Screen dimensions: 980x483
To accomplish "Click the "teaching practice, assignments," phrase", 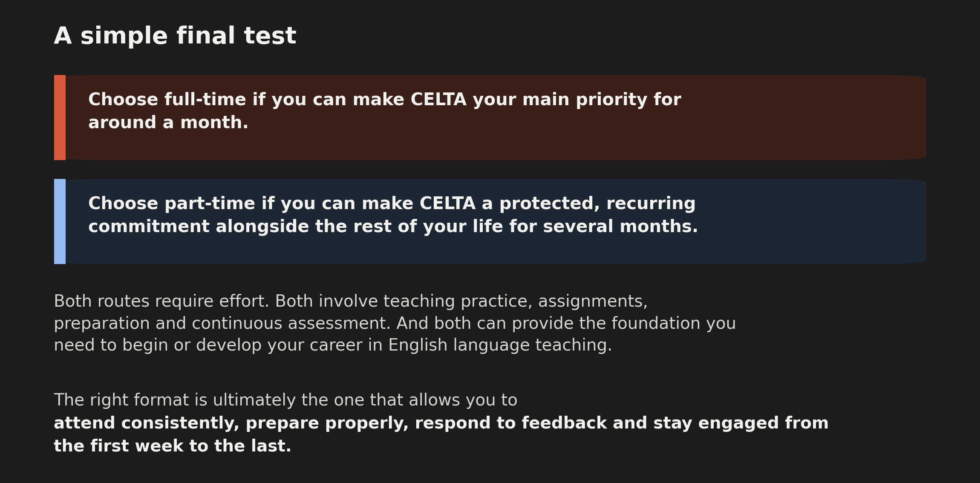I will tap(516, 302).
